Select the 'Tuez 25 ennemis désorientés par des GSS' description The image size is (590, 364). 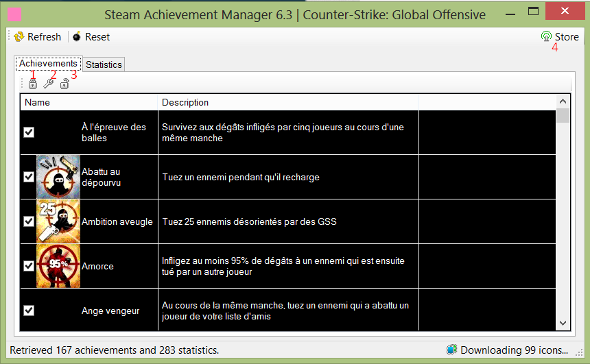pyautogui.click(x=250, y=221)
